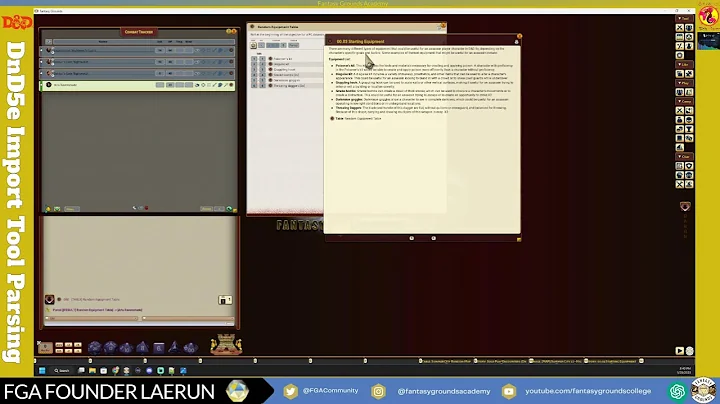Viewport: 720px width, 404px height.
Task: Click Menu button at Combat Tracker bottom
Action: (x=71, y=209)
